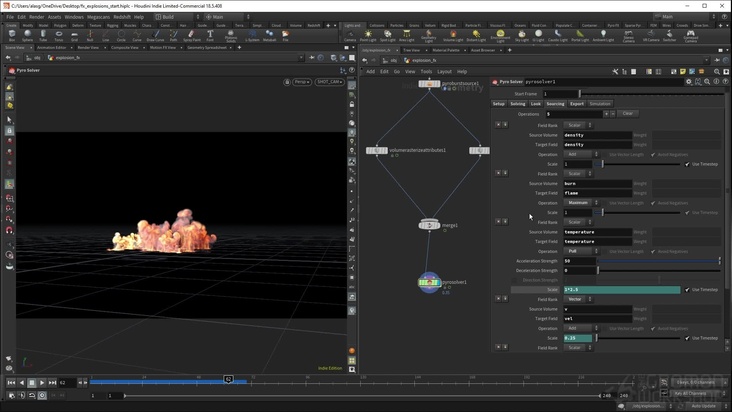Open Operation dropdown set to Maximum
Screen dimensions: 732x412
[x=581, y=203]
